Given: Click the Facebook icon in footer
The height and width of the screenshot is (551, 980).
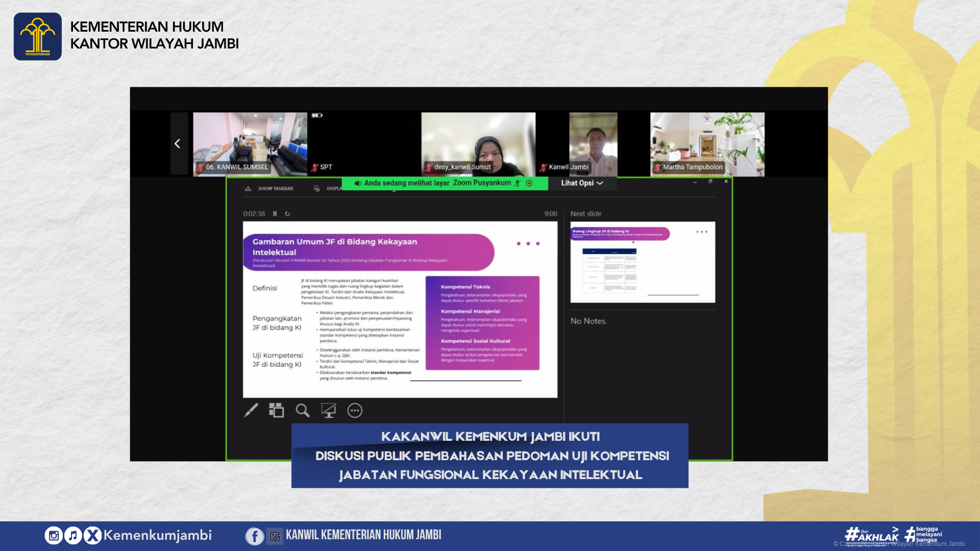Looking at the screenshot, I should click(254, 536).
